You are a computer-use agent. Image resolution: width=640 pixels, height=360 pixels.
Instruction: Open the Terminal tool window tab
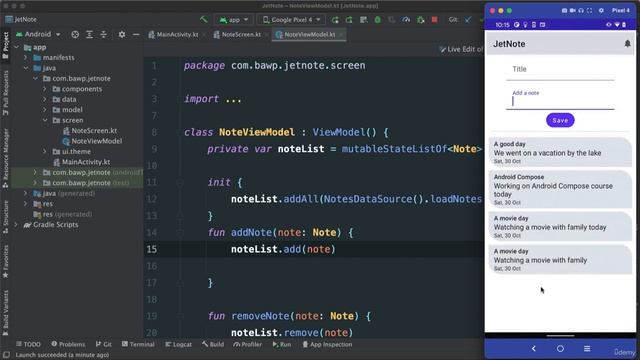point(138,344)
